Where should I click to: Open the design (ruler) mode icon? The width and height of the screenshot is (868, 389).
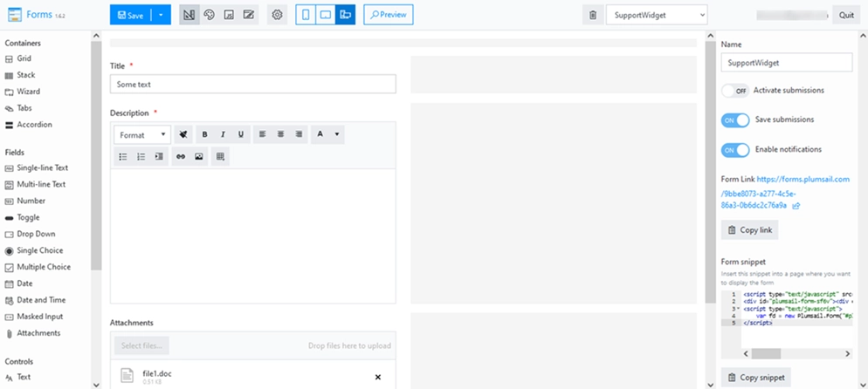[189, 15]
